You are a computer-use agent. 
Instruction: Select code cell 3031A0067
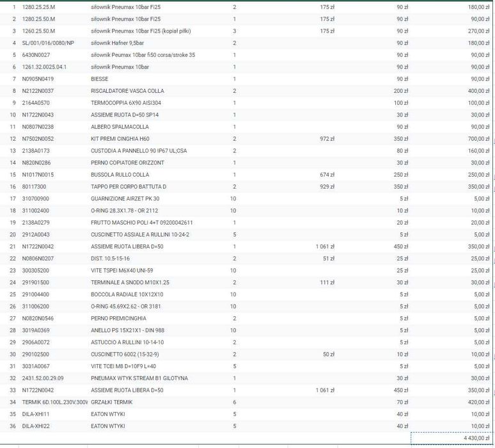click(x=36, y=367)
